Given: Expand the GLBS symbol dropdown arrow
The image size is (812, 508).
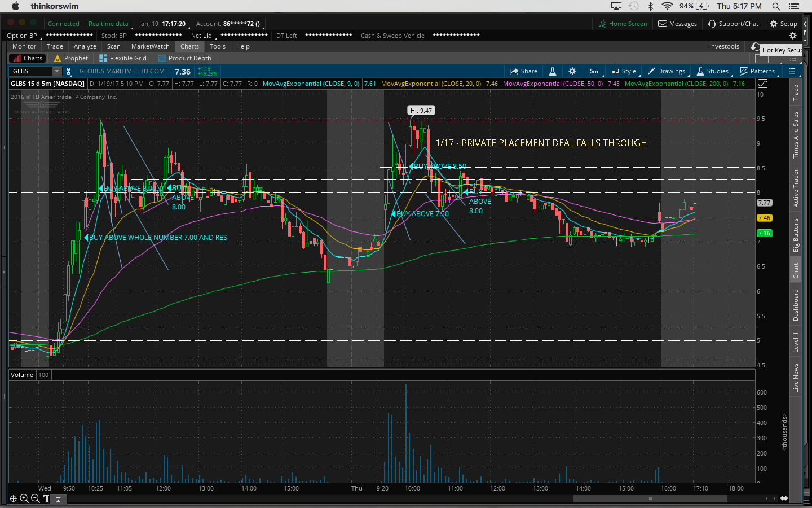Looking at the screenshot, I should click(57, 71).
